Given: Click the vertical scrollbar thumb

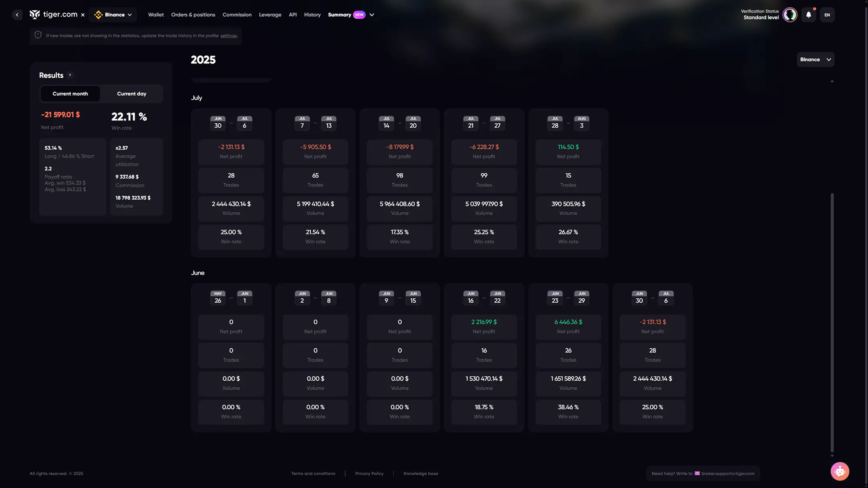Looking at the screenshot, I should coord(832,322).
